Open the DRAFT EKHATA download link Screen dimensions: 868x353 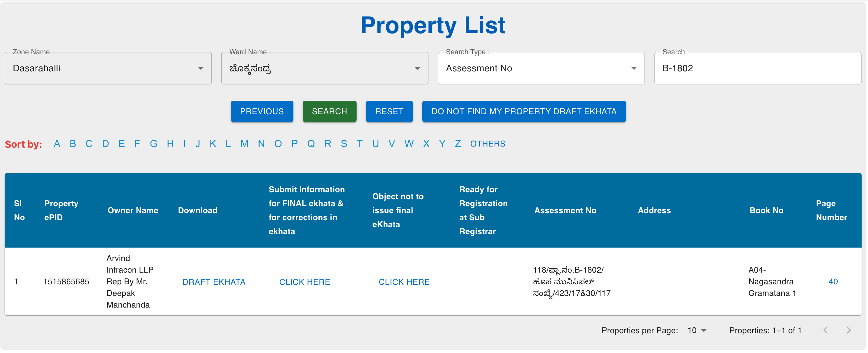pos(214,282)
